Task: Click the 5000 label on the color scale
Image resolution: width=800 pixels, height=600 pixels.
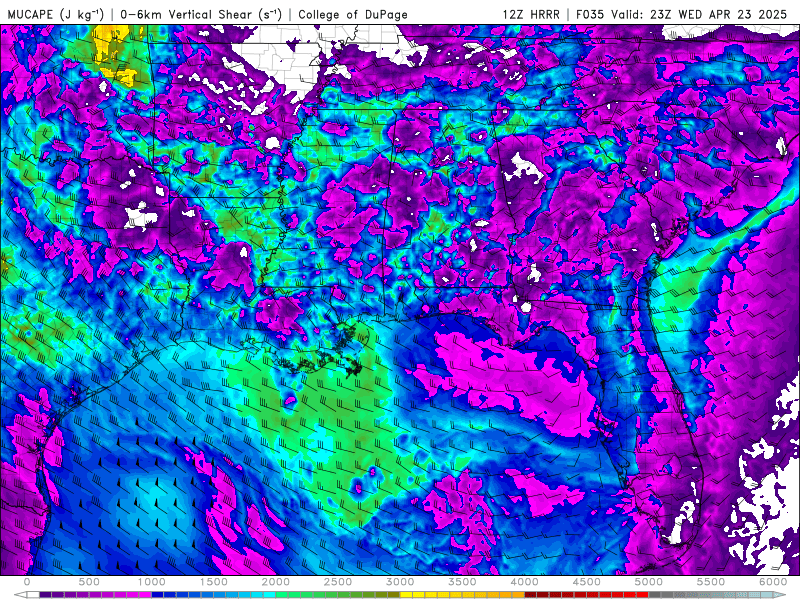Action: (649, 582)
